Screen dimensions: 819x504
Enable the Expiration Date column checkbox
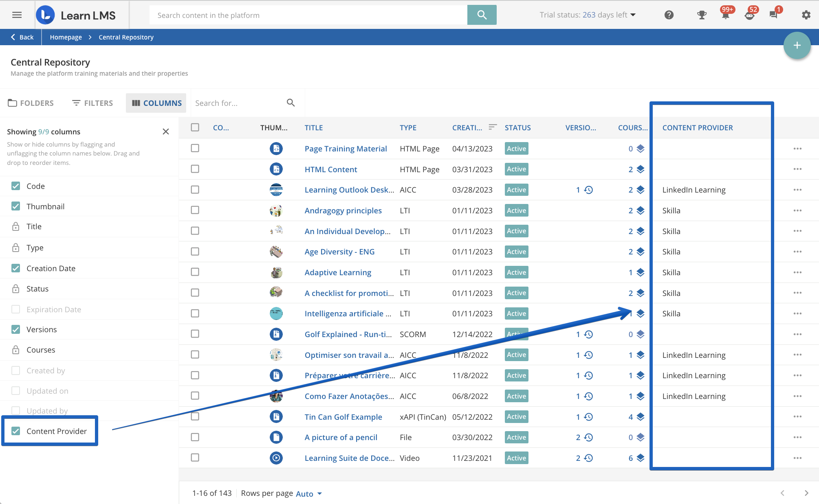(15, 309)
